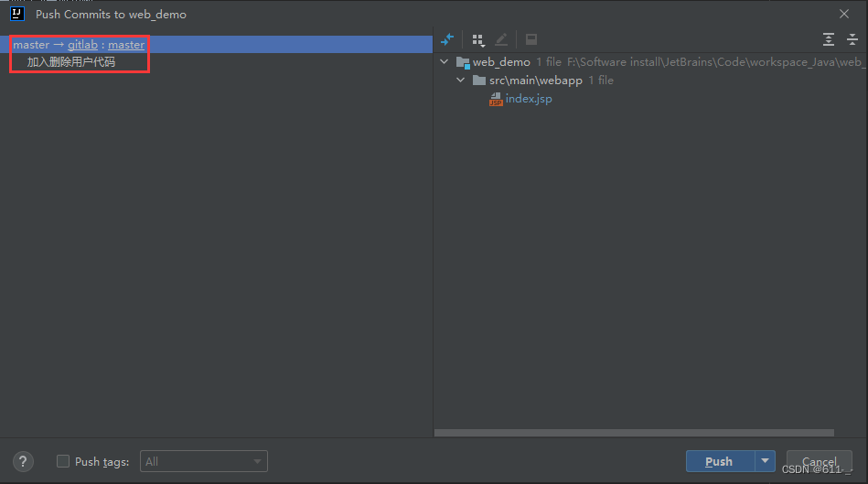
Task: Enable the Push tags checkbox
Action: pos(63,461)
